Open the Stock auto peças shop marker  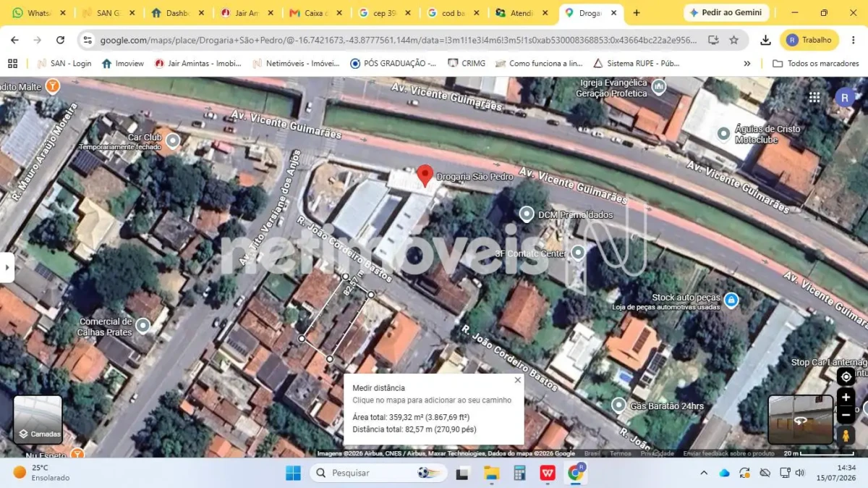point(731,299)
